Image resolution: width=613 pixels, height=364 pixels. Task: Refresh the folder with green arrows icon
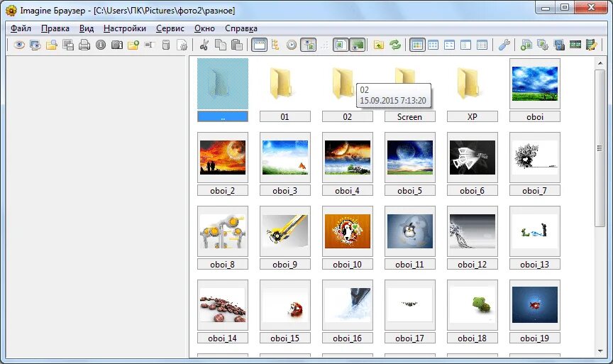(395, 45)
